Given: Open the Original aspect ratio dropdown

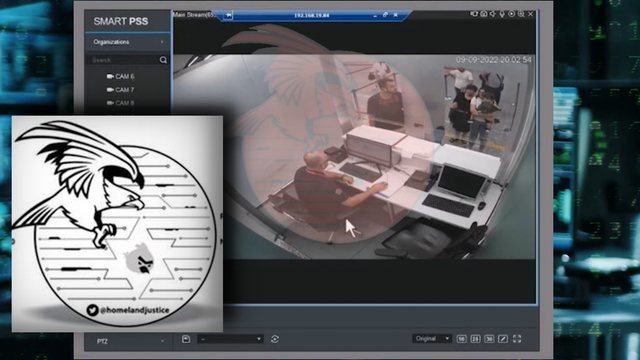Looking at the screenshot, I should pyautogui.click(x=432, y=339).
